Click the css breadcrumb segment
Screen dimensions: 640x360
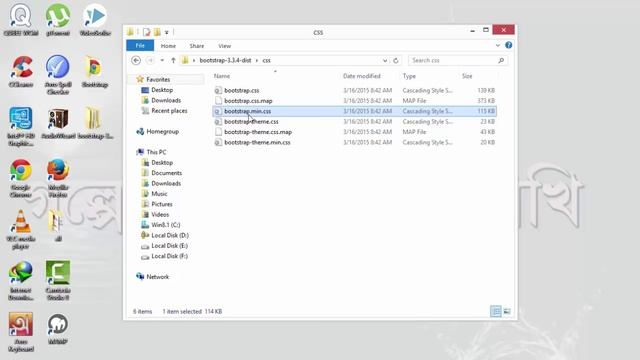[266, 60]
